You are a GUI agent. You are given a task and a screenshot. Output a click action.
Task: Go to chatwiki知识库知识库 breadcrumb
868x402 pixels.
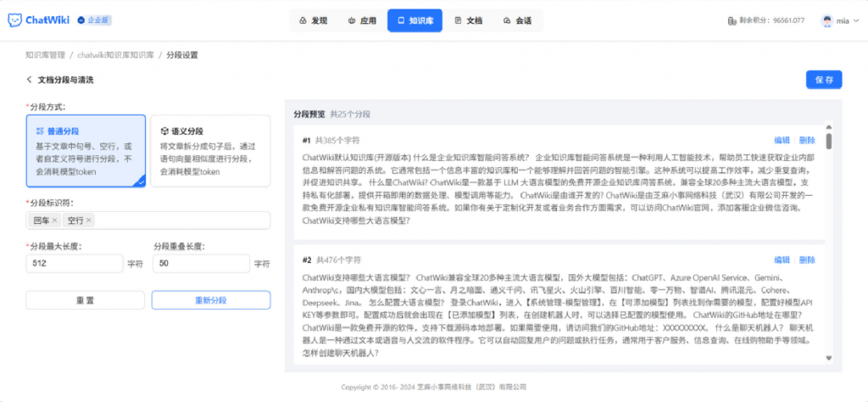[115, 55]
